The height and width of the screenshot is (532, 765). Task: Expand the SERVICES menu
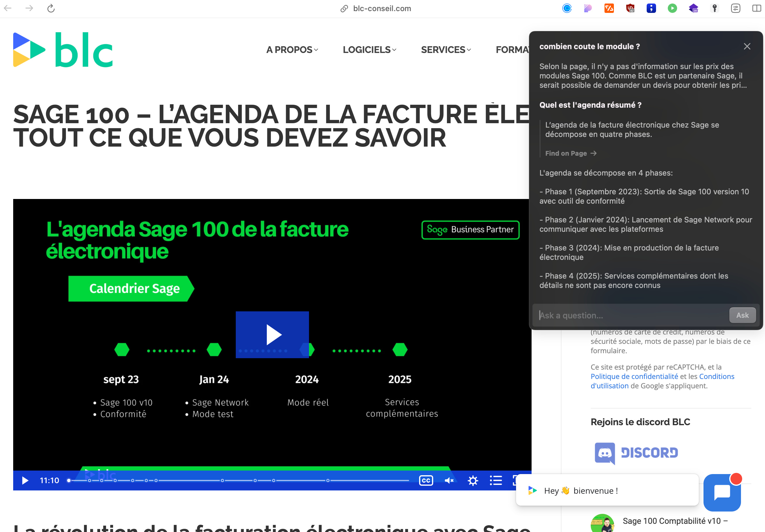pos(446,50)
